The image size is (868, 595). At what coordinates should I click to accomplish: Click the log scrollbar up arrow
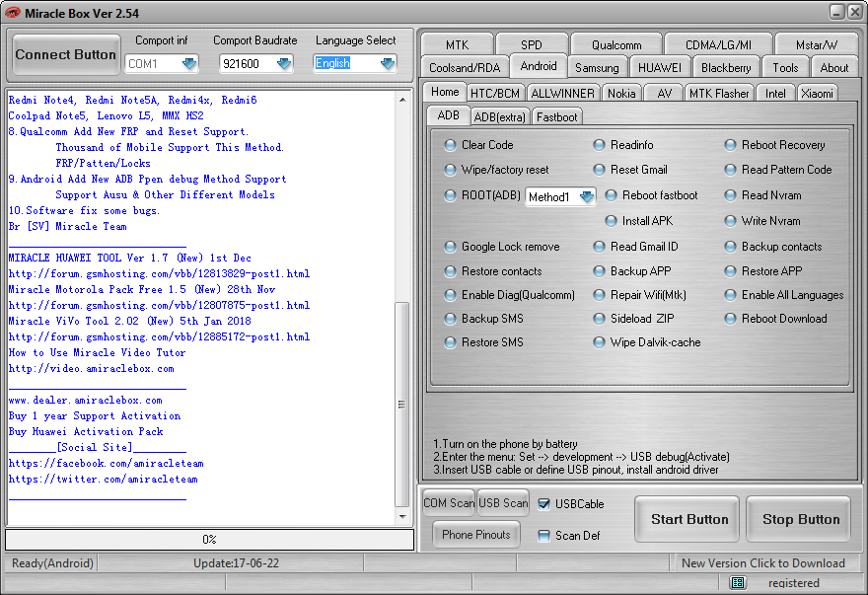click(402, 100)
